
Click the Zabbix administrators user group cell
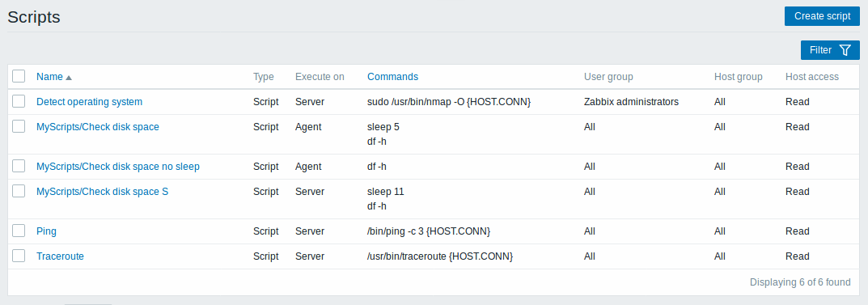coord(631,102)
